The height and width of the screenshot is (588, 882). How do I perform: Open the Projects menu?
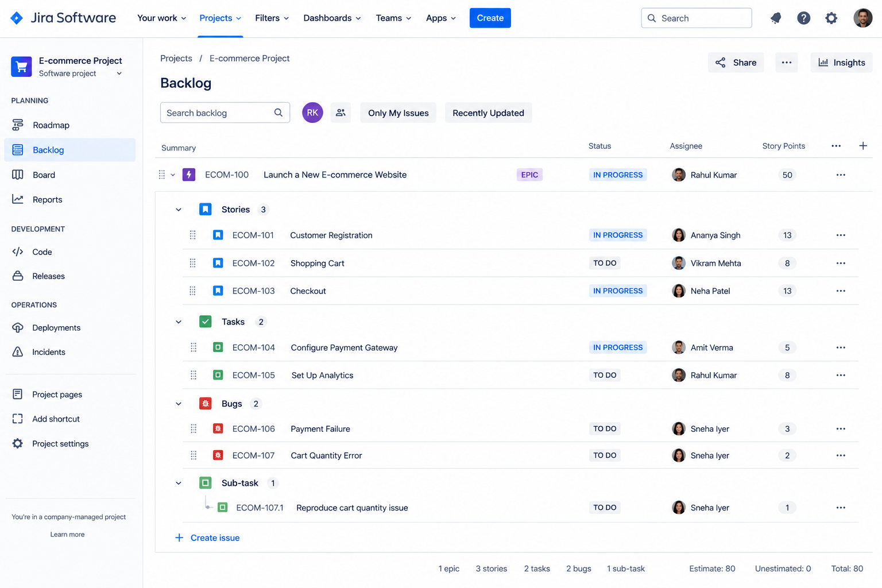[220, 18]
